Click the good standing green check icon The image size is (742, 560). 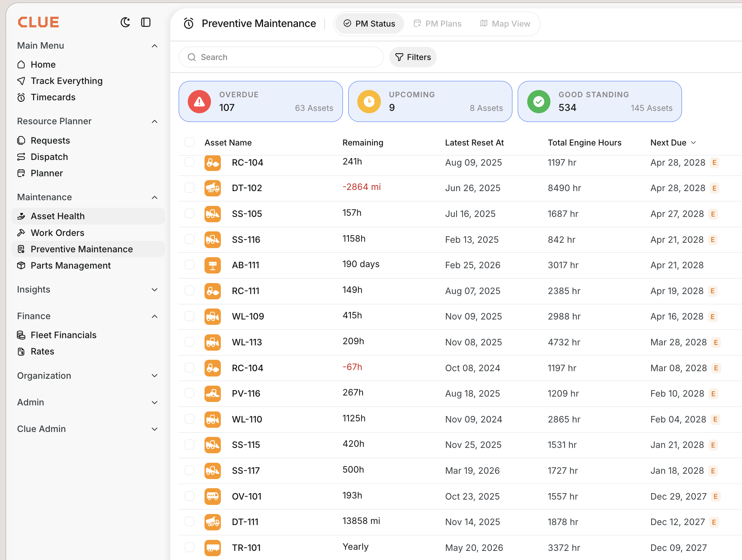pos(539,101)
